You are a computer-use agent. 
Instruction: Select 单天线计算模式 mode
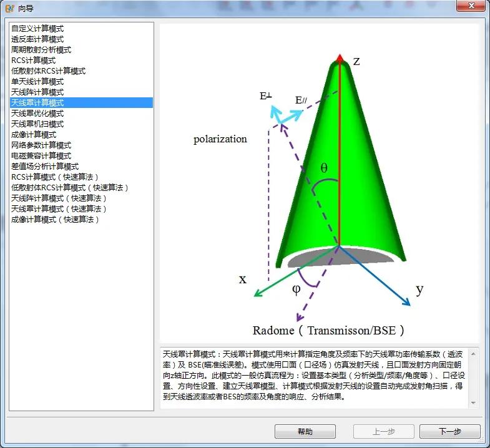pyautogui.click(x=81, y=82)
